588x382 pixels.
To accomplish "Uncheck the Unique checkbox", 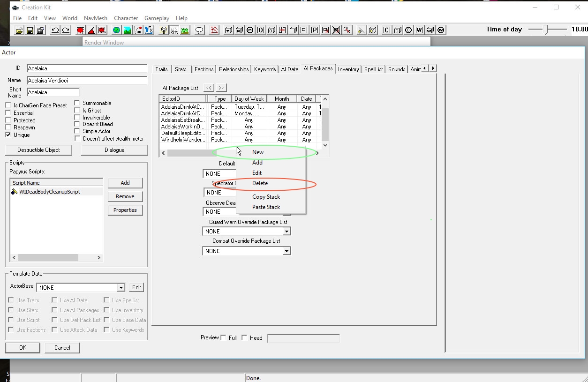I will [8, 135].
